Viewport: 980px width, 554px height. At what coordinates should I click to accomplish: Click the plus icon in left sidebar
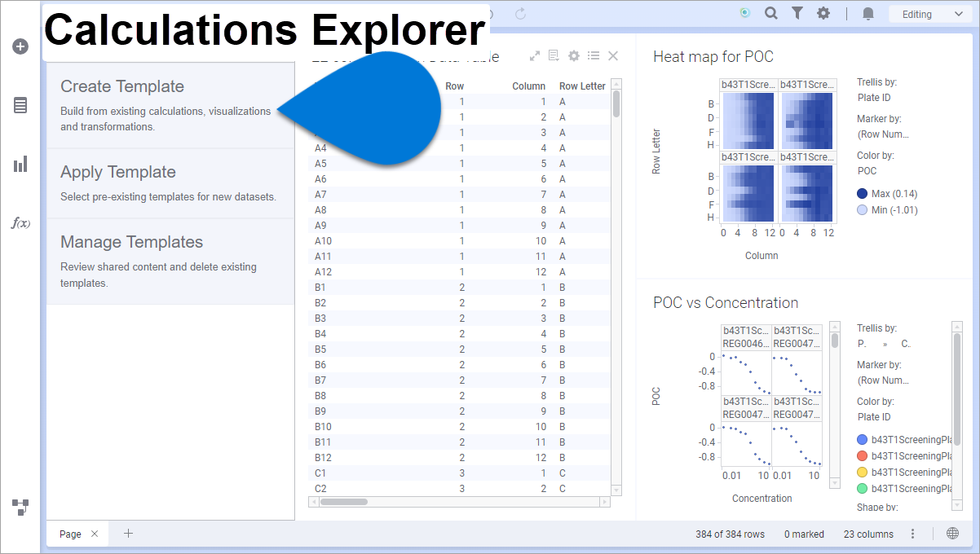tap(20, 46)
